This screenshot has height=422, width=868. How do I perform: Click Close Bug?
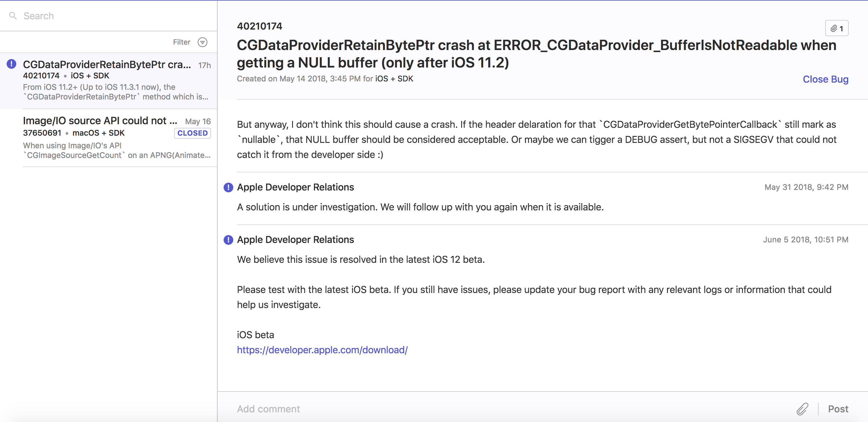click(825, 79)
